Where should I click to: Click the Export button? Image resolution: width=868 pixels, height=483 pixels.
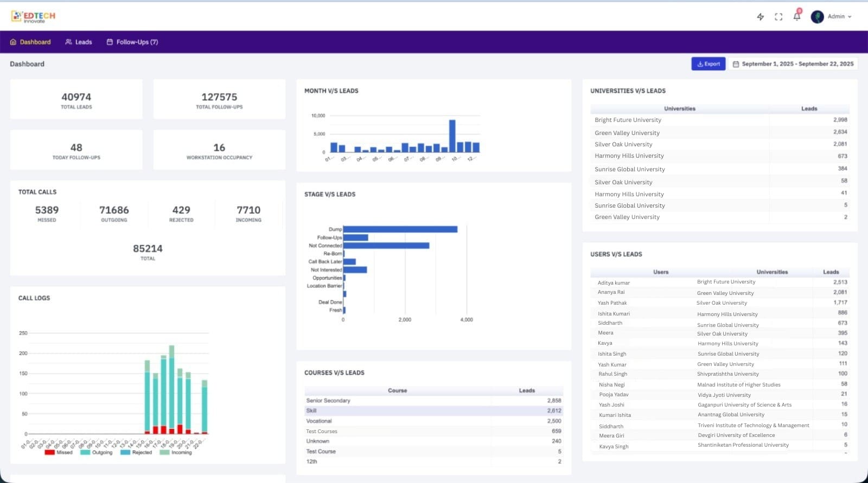coord(708,64)
